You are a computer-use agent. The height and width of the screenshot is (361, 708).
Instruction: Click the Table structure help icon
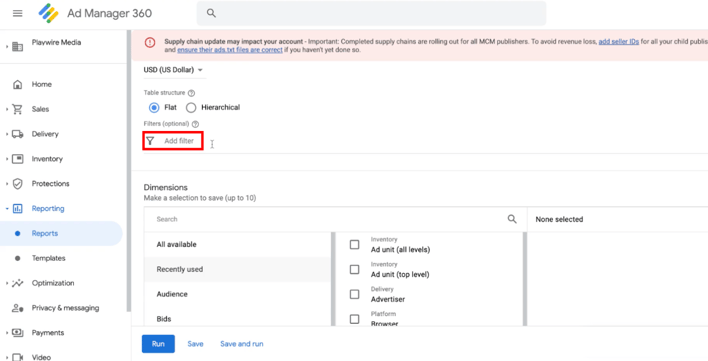tap(191, 93)
